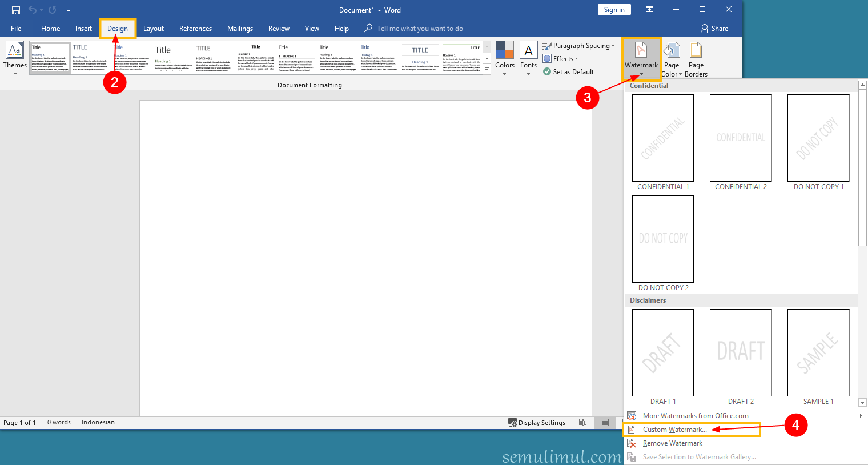The image size is (868, 465).
Task: Open the Themes gallery
Action: pyautogui.click(x=15, y=58)
